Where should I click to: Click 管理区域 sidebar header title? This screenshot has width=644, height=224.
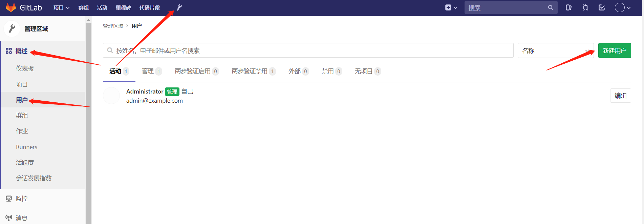36,29
